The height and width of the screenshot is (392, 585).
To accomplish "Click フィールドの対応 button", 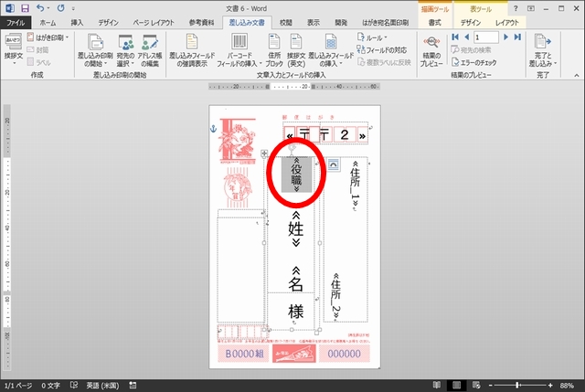I will 382,50.
